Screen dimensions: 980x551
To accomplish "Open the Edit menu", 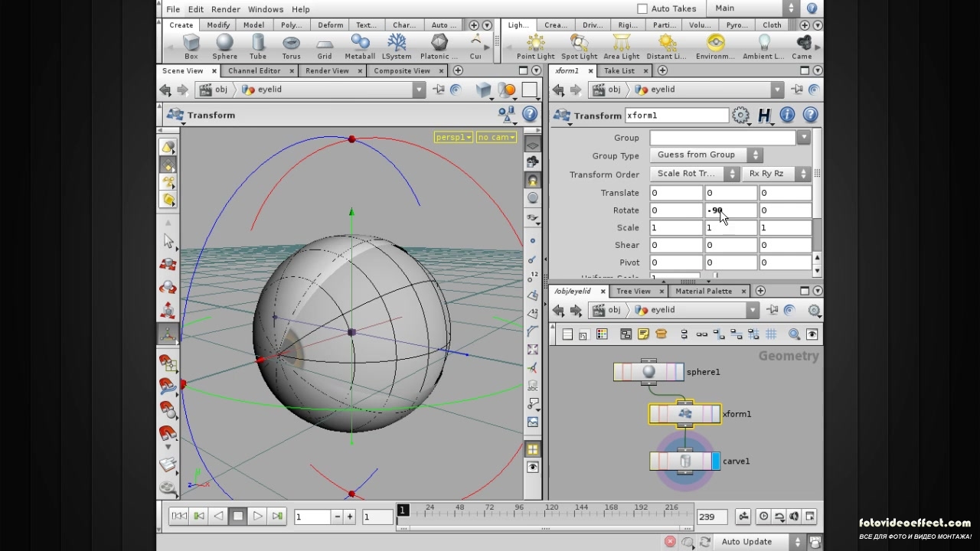I will click(196, 9).
